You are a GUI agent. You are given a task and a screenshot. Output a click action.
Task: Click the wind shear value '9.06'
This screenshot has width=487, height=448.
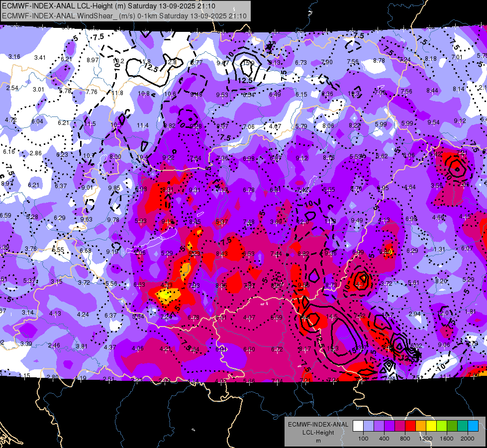444,345
